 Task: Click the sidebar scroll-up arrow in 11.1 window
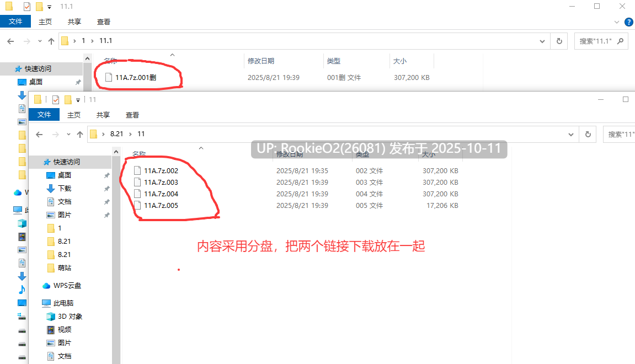[x=88, y=58]
